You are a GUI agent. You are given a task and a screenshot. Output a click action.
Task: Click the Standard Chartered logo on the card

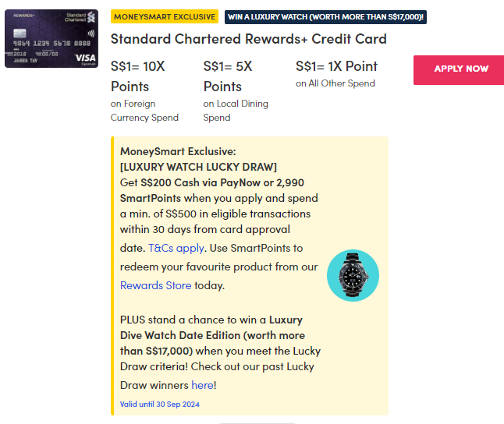78,16
